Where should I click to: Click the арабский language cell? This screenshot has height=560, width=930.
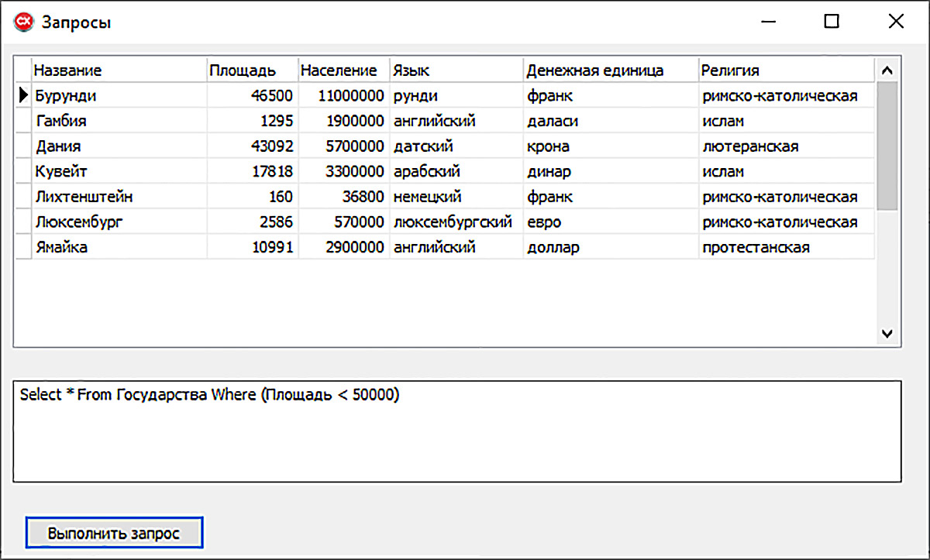click(x=456, y=171)
